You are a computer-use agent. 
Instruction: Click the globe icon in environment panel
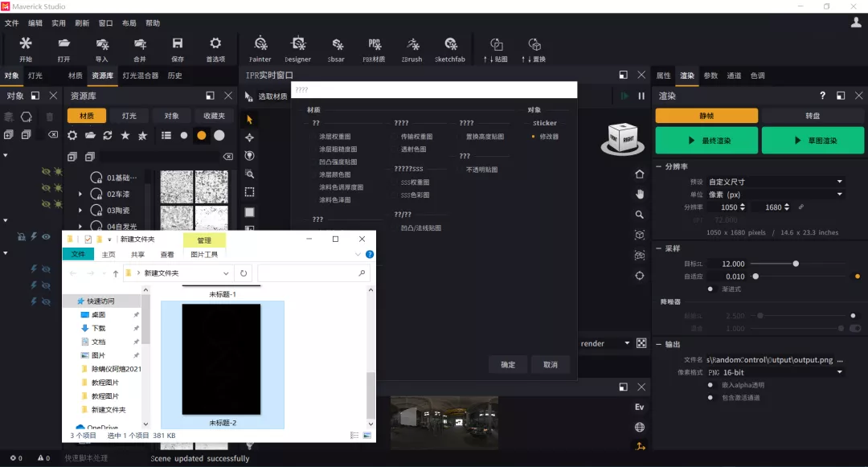point(640,427)
